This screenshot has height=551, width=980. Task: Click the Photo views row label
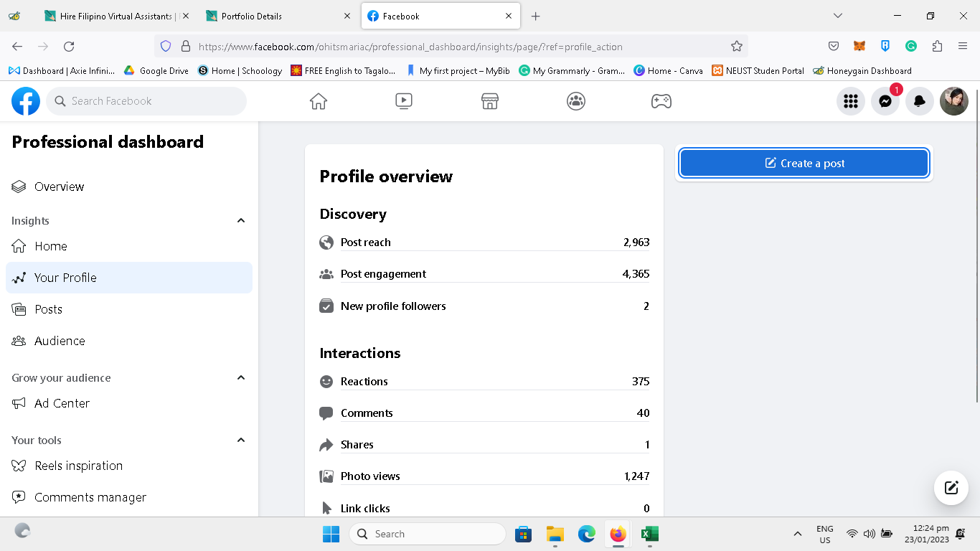point(370,476)
